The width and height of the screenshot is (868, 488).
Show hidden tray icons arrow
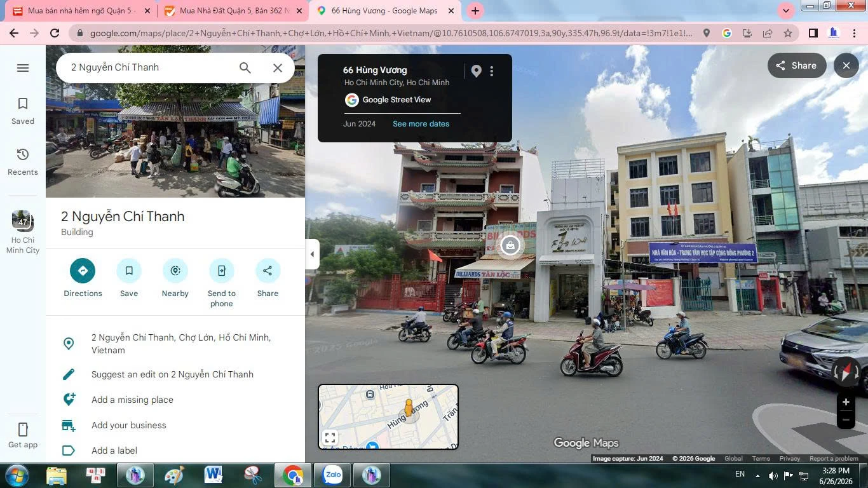click(x=757, y=475)
